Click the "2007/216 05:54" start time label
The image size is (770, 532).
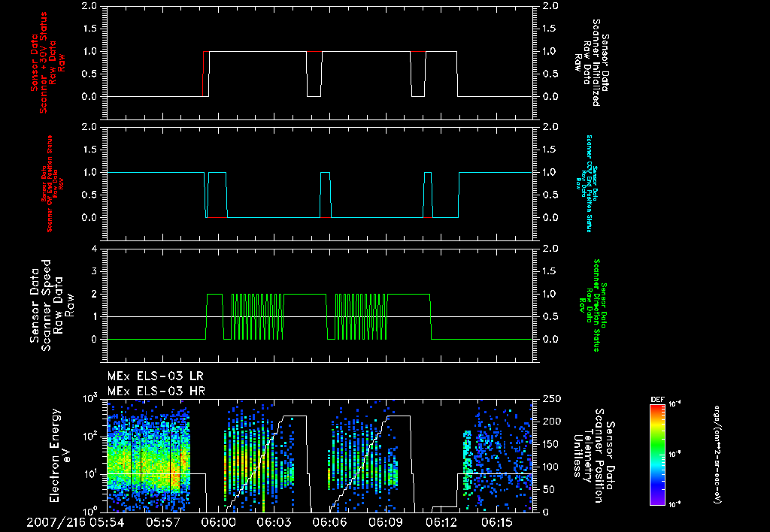coord(75,522)
